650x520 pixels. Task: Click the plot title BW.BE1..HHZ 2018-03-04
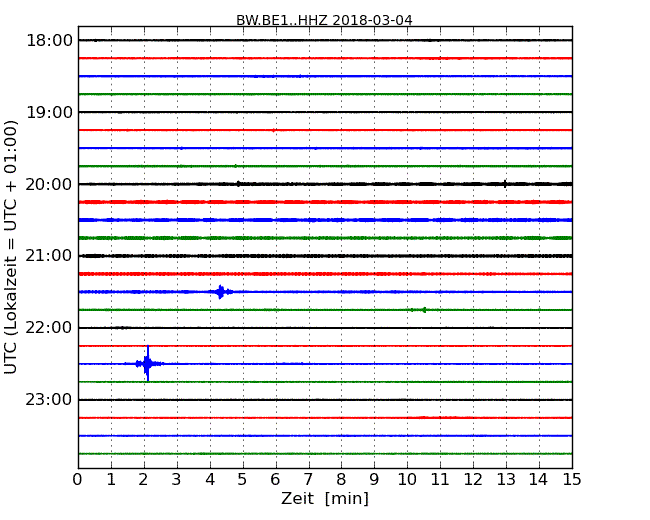324,20
